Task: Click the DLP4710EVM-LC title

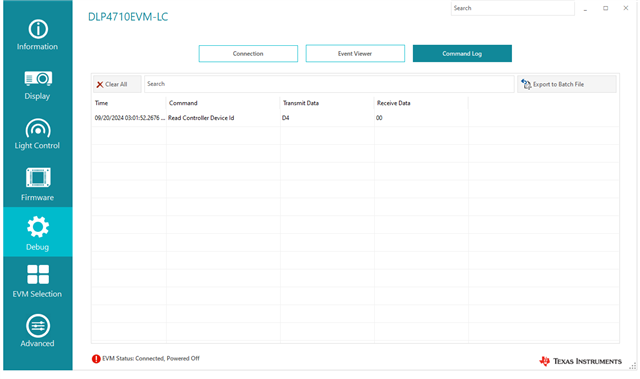Action: pyautogui.click(x=128, y=17)
